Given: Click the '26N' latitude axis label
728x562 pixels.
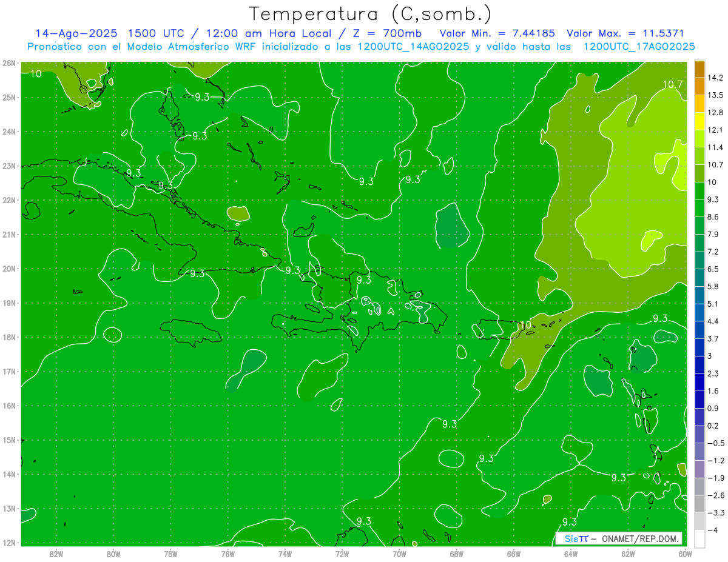Looking at the screenshot, I should pyautogui.click(x=9, y=63).
